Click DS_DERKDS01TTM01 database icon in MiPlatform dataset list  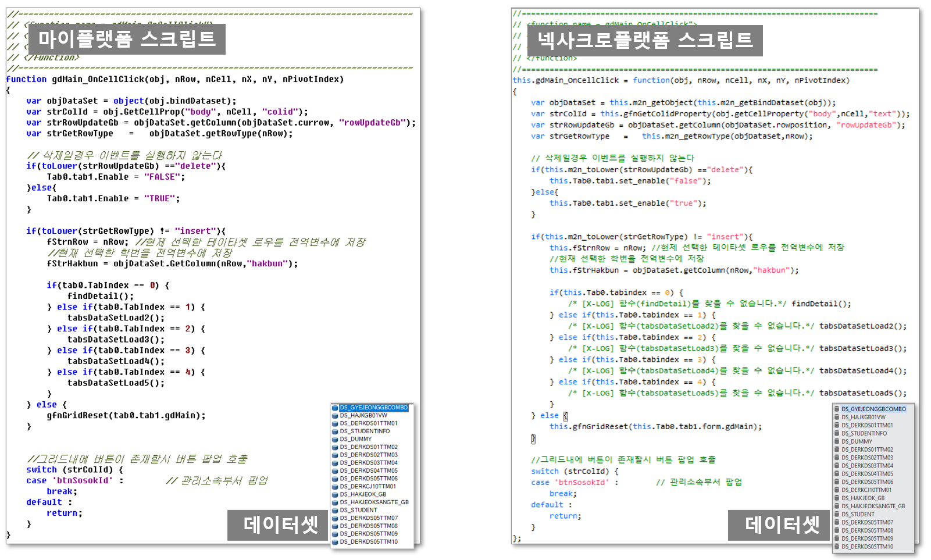coord(335,423)
